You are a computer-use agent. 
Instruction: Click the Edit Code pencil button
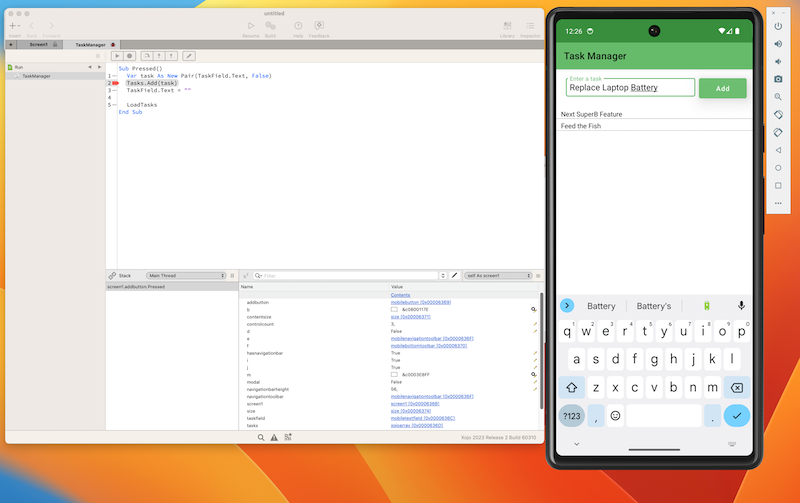(189, 56)
